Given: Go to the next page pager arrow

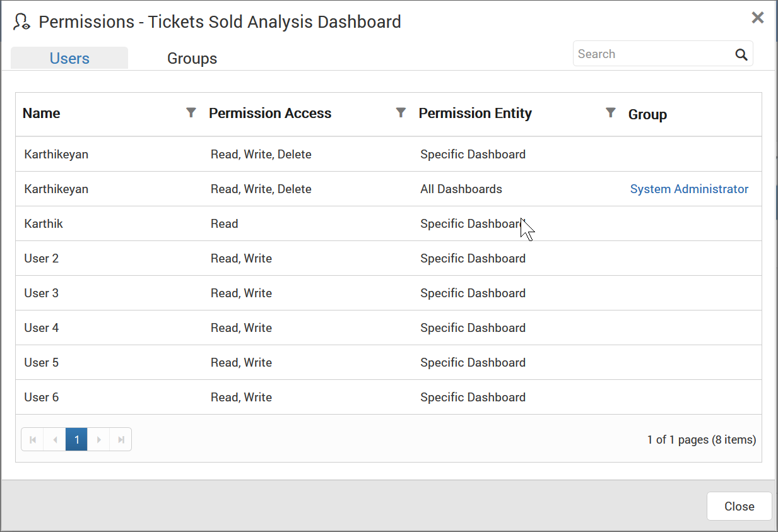Looking at the screenshot, I should [98, 439].
